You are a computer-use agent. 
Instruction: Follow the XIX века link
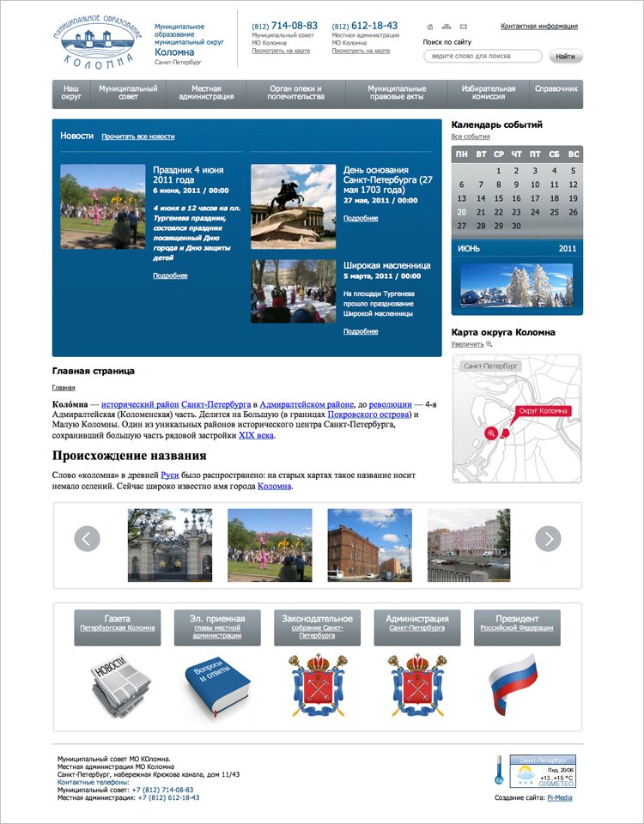click(x=256, y=435)
